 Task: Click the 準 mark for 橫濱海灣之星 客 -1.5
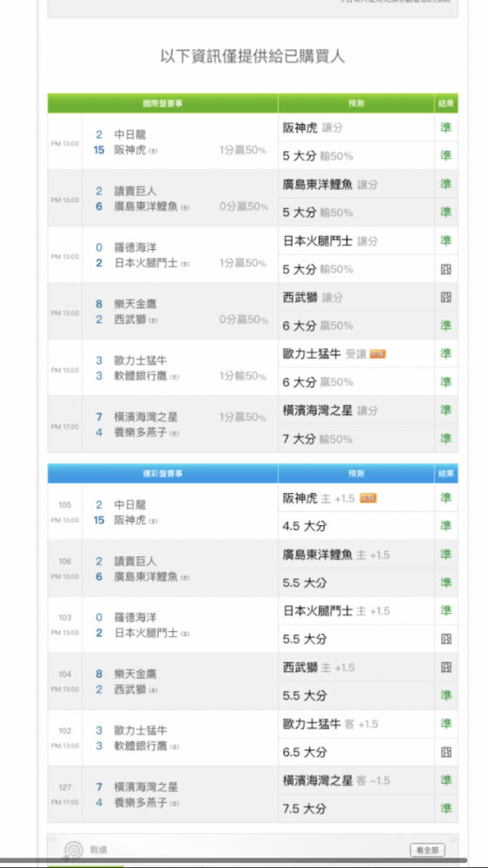pos(446,780)
